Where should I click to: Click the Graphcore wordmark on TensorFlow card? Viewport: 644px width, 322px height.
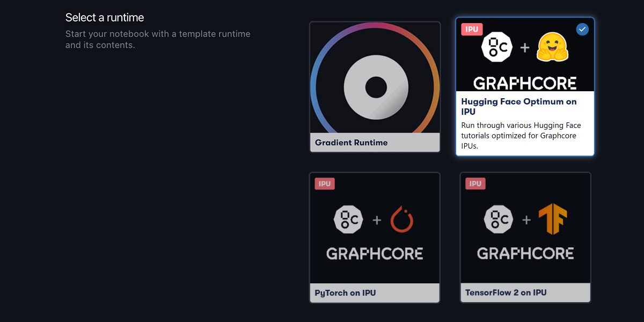525,252
